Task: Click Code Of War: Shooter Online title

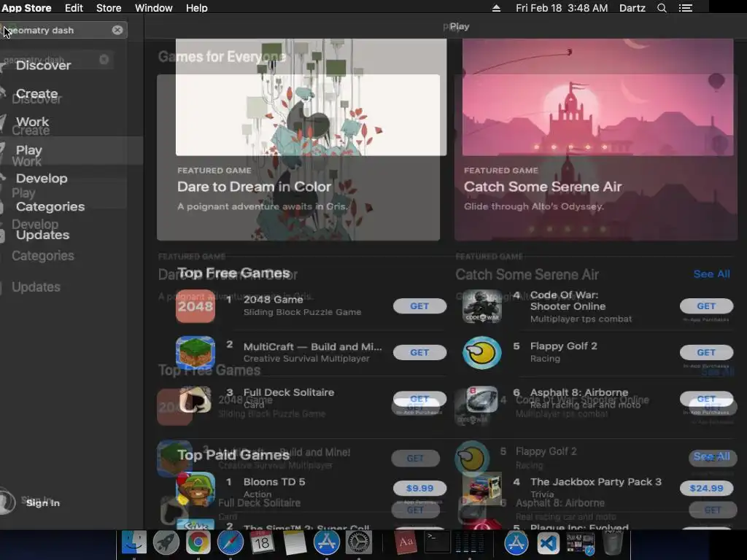Action: tap(568, 300)
